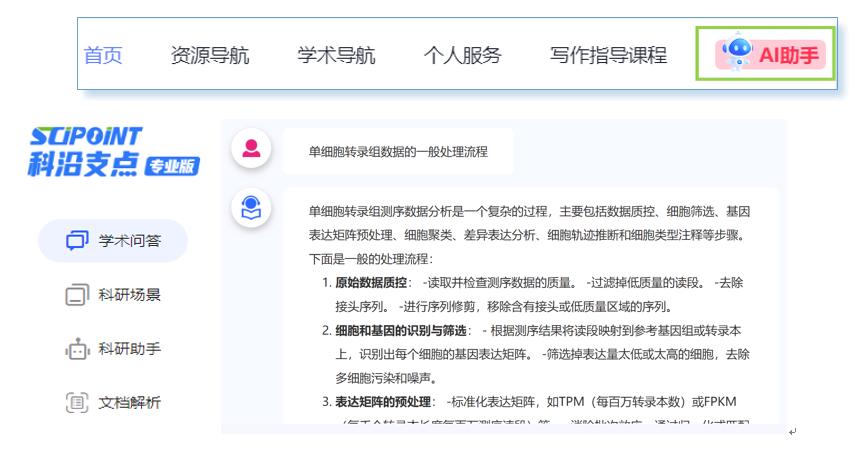Click the pink user avatar icon
862x450 pixels.
point(249,149)
